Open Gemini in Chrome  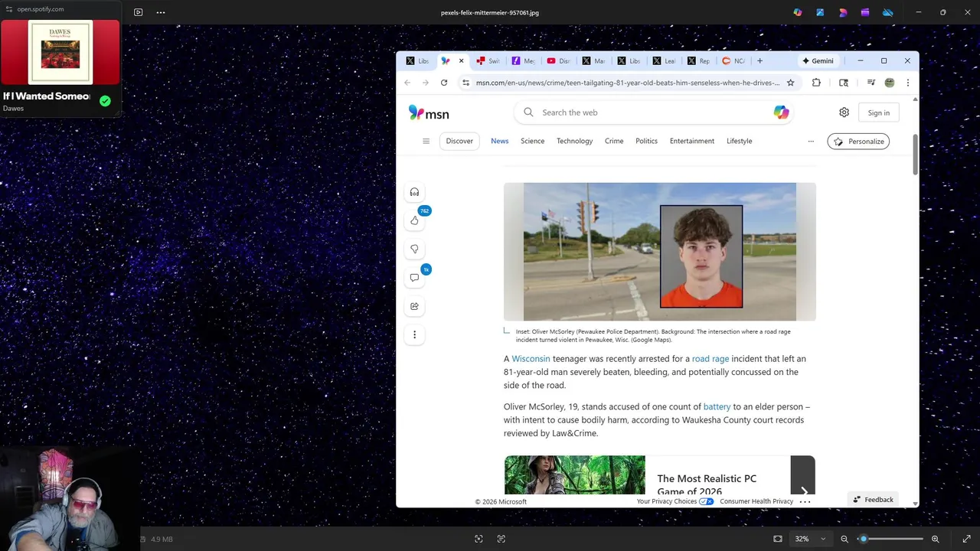pyautogui.click(x=818, y=61)
